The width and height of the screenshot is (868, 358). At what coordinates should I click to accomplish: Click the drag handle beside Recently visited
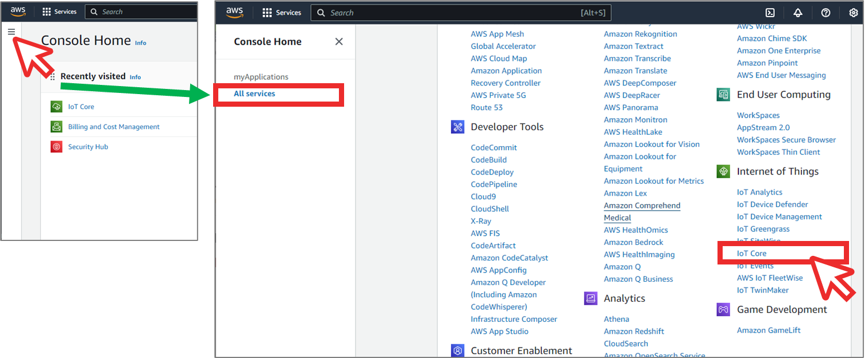pos(52,77)
